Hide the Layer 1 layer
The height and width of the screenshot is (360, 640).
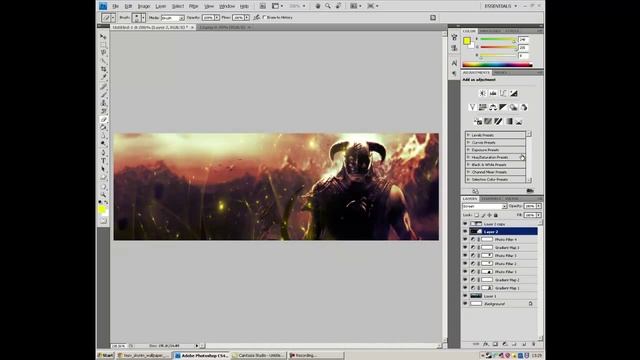pyautogui.click(x=465, y=296)
